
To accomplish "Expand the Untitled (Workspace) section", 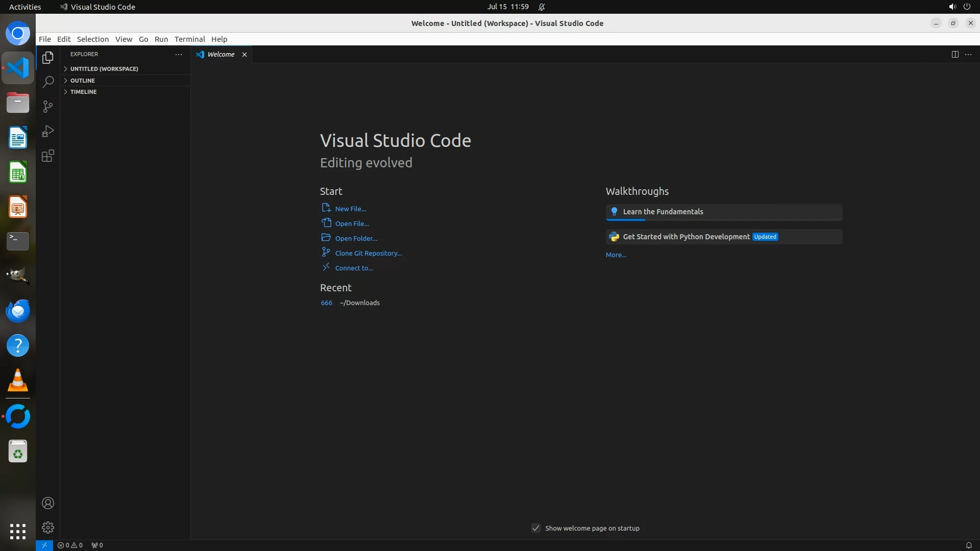I will (104, 69).
